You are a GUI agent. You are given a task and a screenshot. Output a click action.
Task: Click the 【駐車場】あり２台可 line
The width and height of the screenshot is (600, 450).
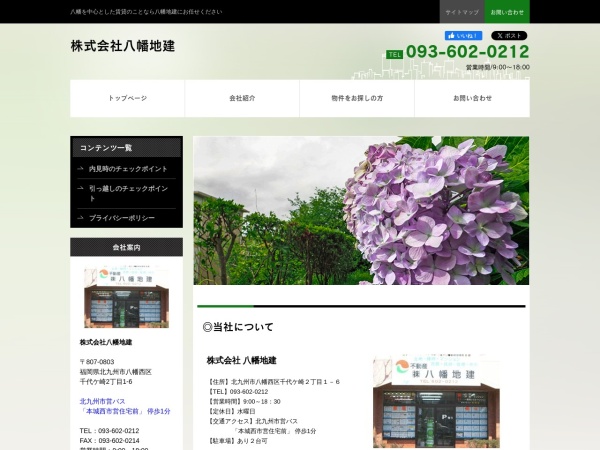[x=237, y=441]
